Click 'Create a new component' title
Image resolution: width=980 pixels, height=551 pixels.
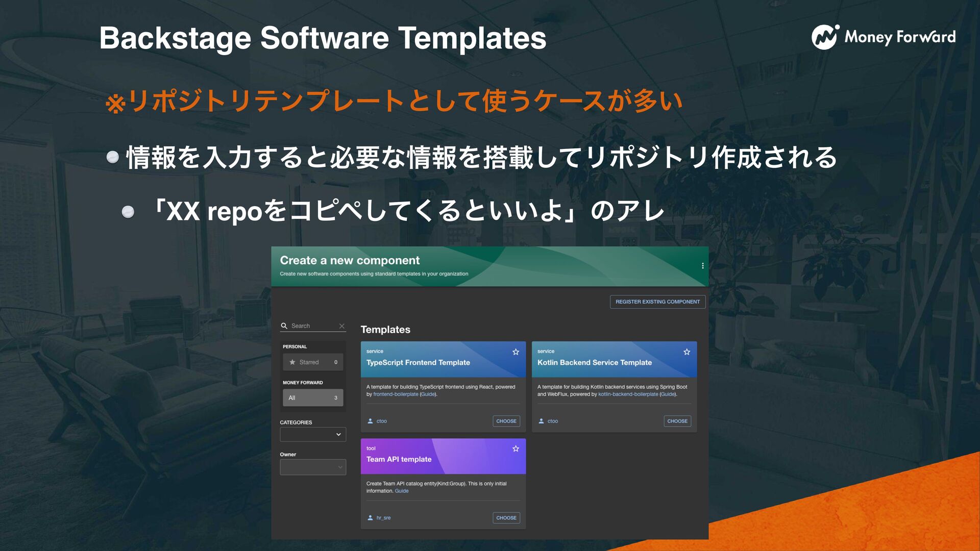(350, 260)
